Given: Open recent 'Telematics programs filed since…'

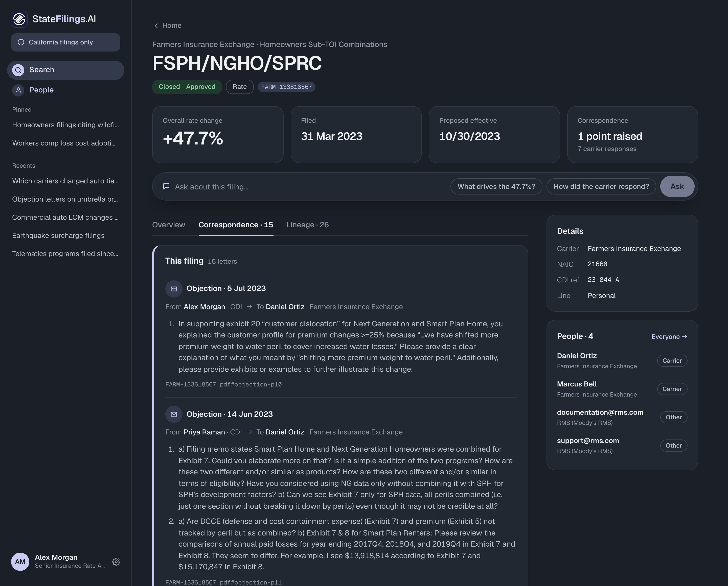Looking at the screenshot, I should tap(65, 254).
